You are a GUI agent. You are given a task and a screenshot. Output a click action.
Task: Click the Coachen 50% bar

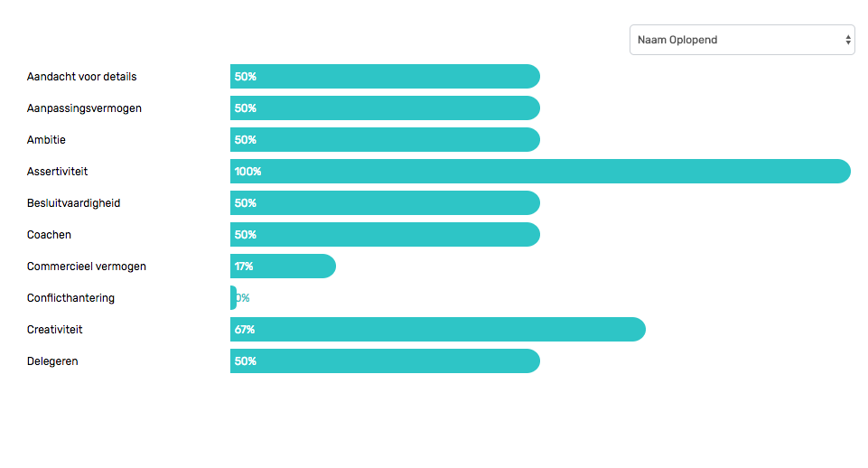[385, 234]
